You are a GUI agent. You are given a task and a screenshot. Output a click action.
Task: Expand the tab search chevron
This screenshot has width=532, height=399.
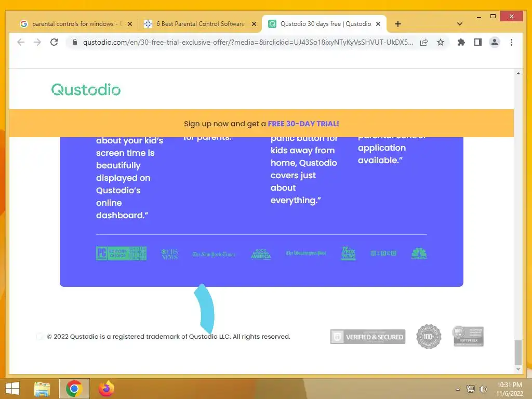tap(460, 24)
